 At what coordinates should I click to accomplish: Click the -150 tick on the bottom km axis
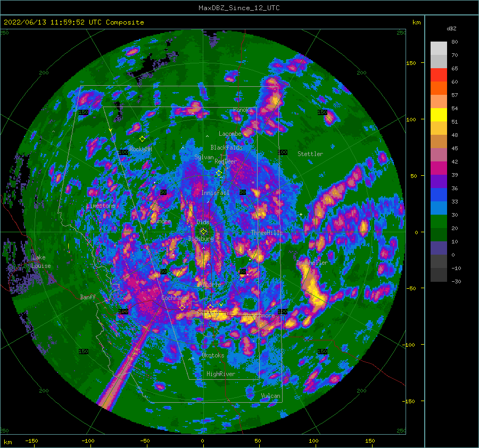coord(31,441)
